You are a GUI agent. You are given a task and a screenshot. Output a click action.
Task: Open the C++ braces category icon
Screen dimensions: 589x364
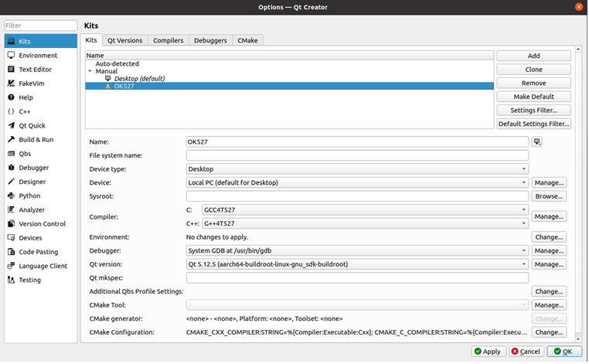pos(12,111)
